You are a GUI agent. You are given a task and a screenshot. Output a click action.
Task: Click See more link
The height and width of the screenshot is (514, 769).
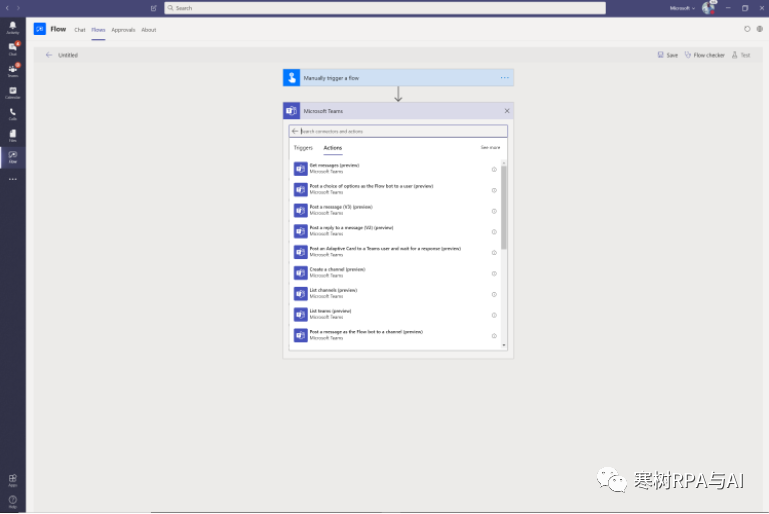[x=490, y=147]
